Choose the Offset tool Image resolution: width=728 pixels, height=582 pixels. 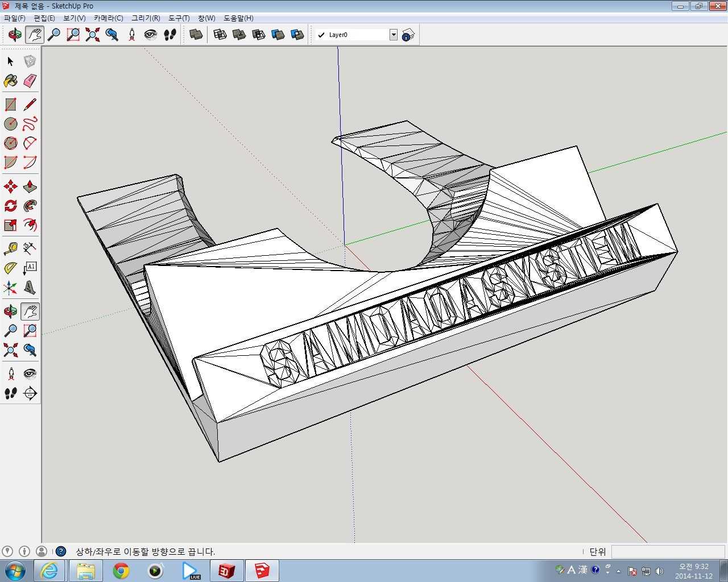(30, 225)
